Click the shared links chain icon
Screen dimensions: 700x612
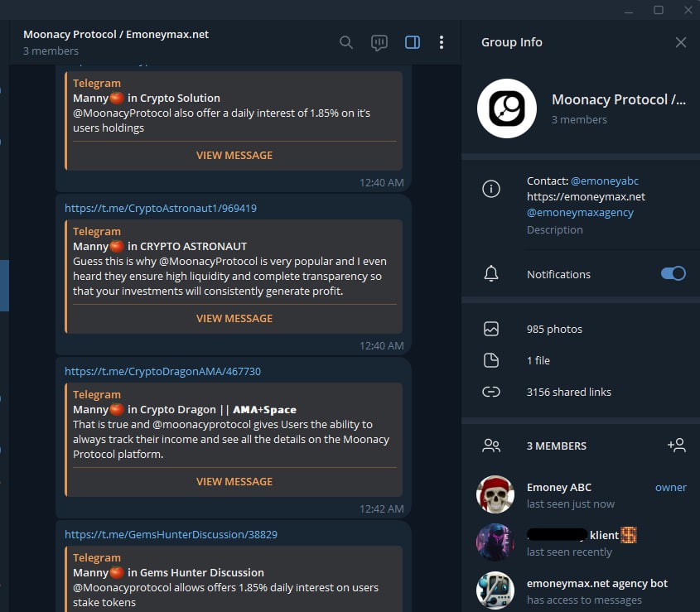[x=491, y=392]
